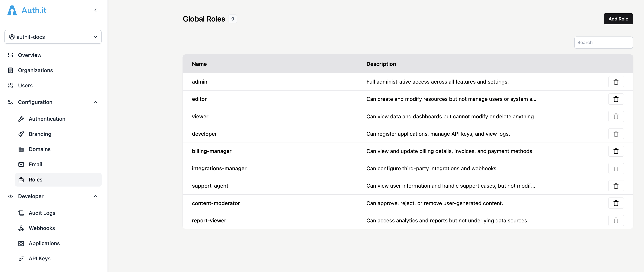Go to Branding settings

click(40, 134)
